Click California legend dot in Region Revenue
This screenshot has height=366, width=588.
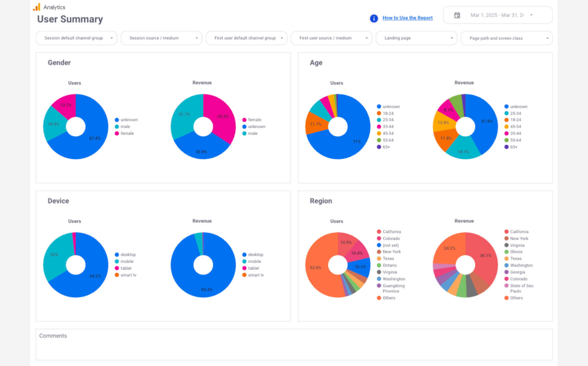click(x=506, y=232)
